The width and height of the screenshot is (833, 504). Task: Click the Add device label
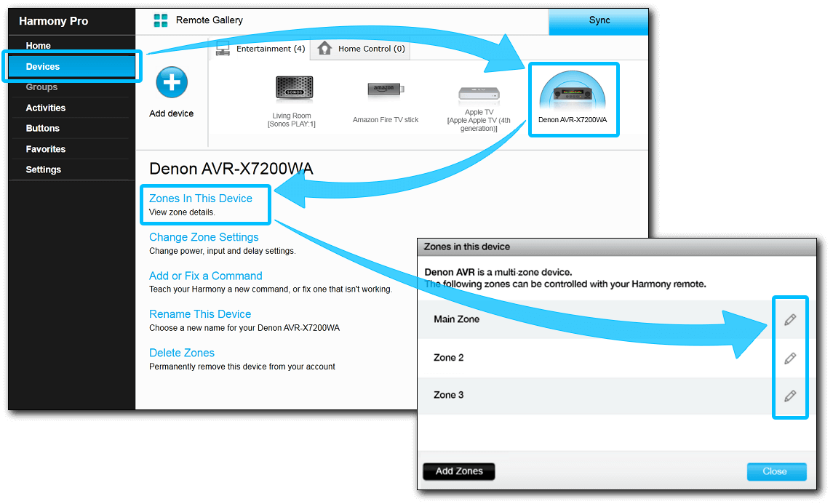pos(171,113)
